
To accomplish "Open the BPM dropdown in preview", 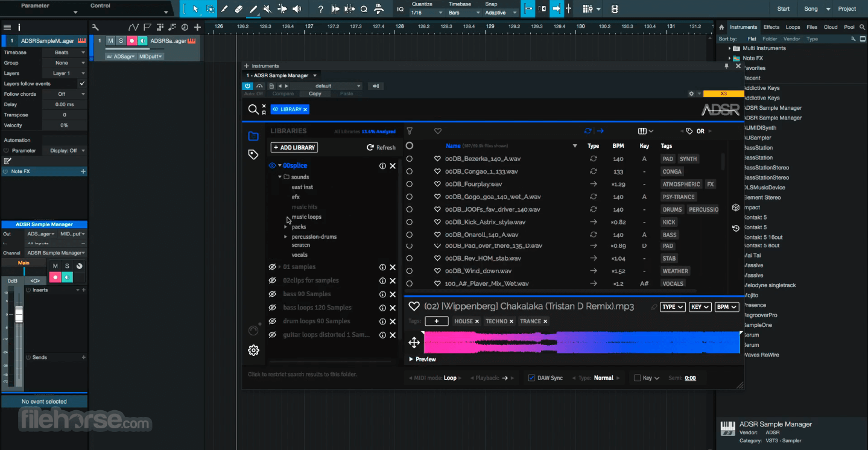I will 726,307.
